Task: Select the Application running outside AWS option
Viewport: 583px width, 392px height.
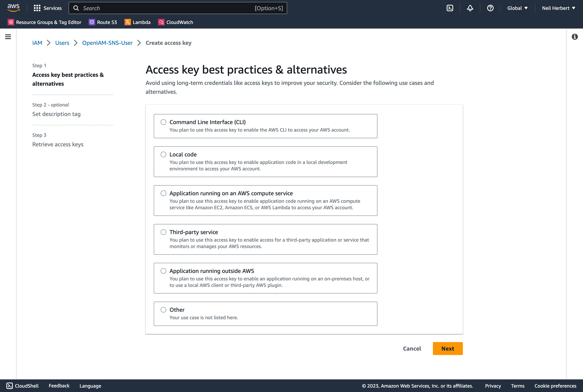Action: click(x=163, y=271)
